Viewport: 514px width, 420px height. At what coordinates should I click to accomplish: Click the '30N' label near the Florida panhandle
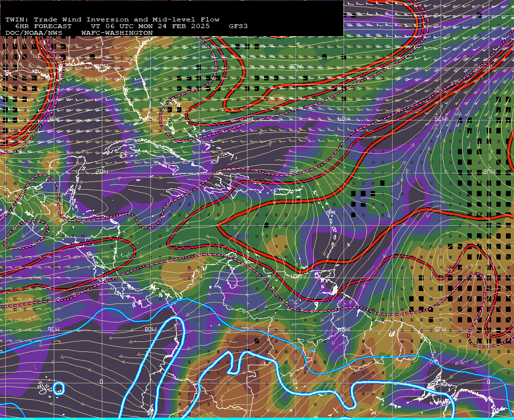point(102,66)
